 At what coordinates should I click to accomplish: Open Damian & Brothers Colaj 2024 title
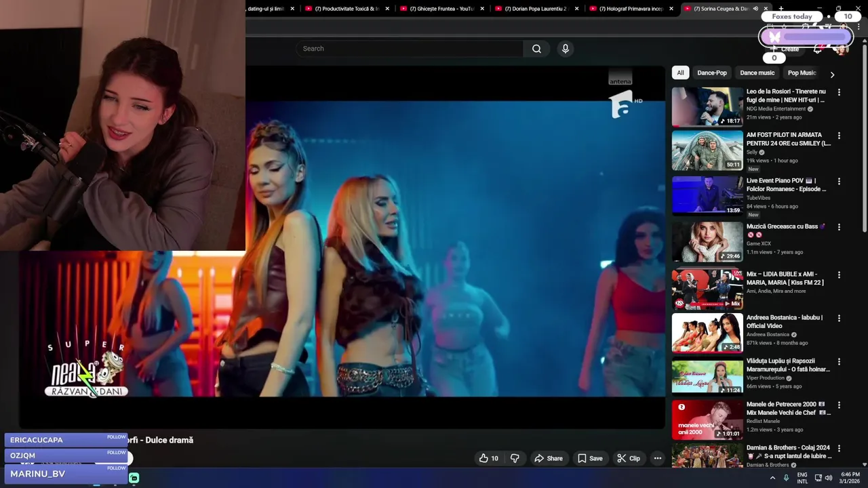coord(788,452)
